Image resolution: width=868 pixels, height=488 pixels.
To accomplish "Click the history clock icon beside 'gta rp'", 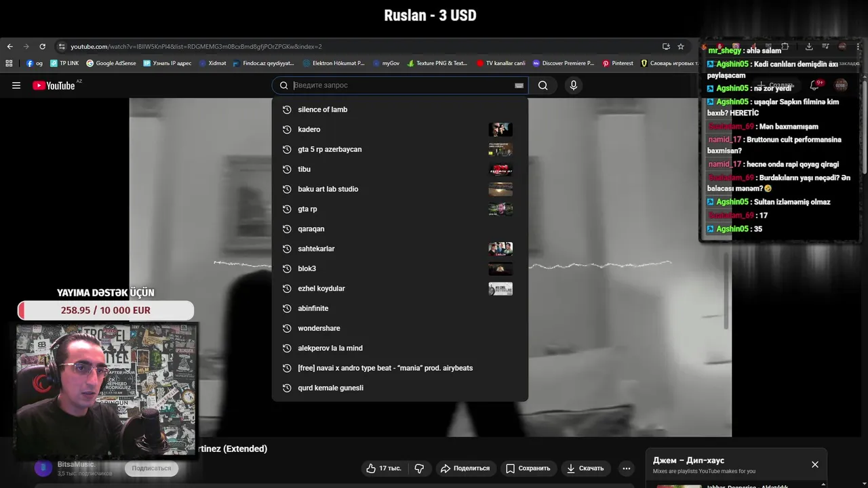I will [x=287, y=209].
